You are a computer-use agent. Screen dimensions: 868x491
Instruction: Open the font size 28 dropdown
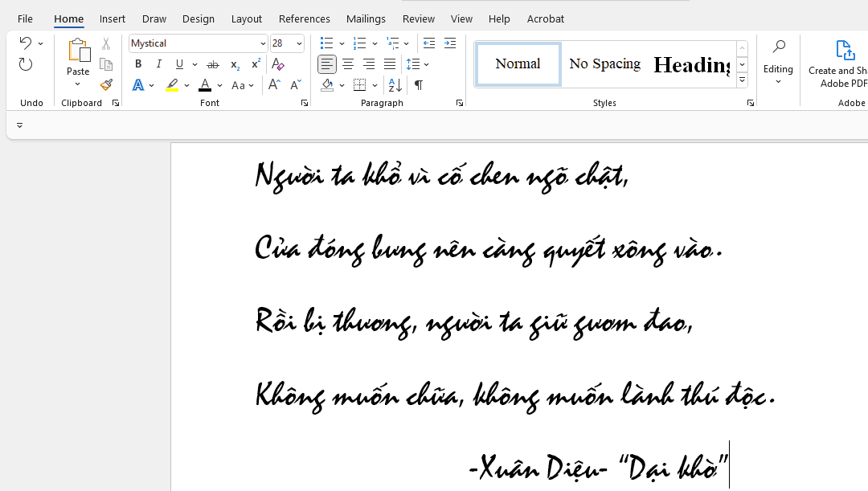pos(299,43)
